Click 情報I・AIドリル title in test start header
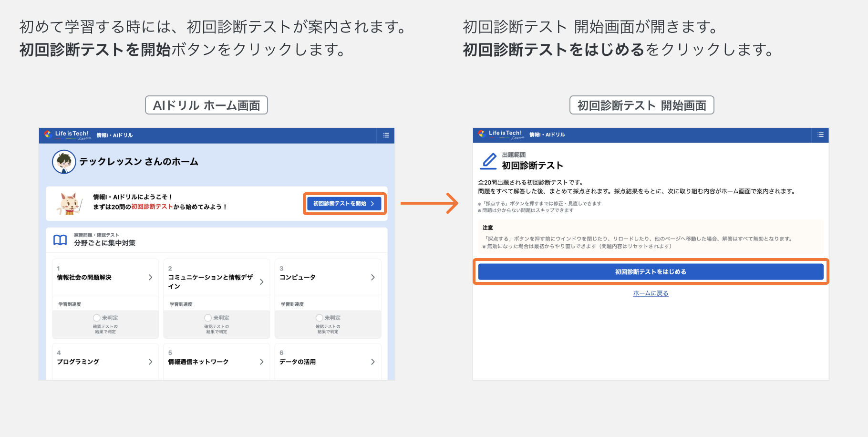 click(547, 135)
